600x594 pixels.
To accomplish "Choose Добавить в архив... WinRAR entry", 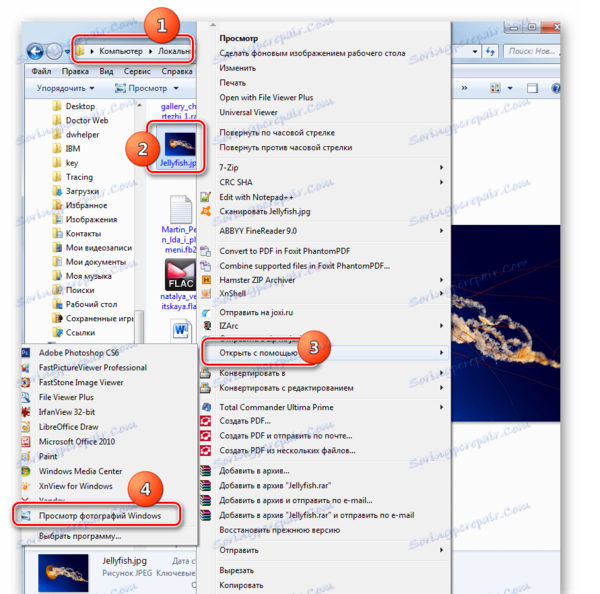I will point(254,471).
